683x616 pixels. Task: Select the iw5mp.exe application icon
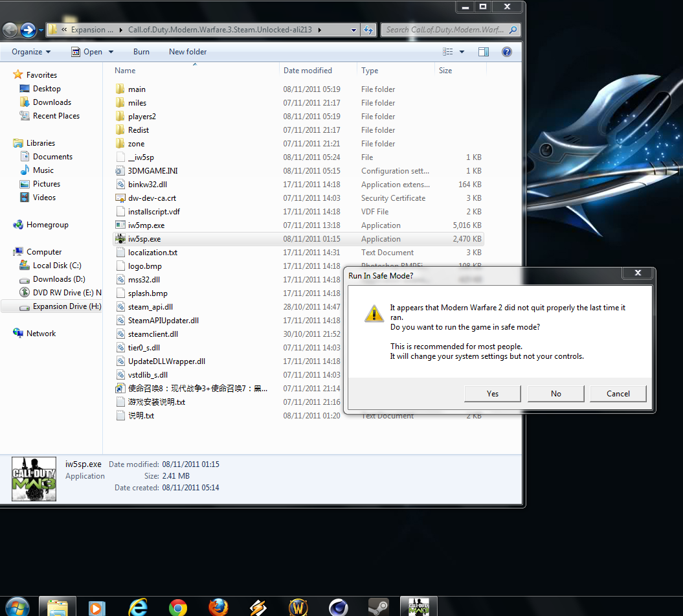(x=120, y=225)
